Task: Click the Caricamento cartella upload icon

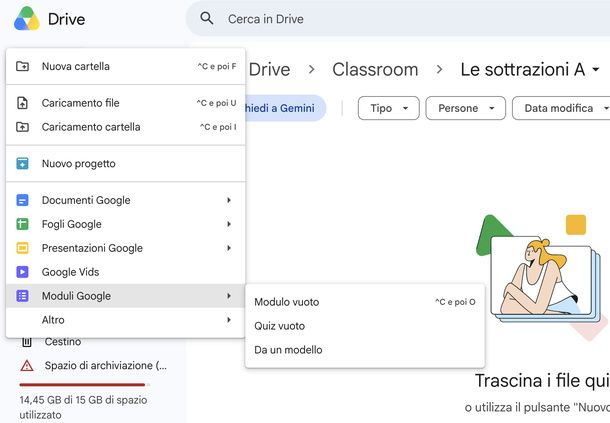Action: pos(23,127)
